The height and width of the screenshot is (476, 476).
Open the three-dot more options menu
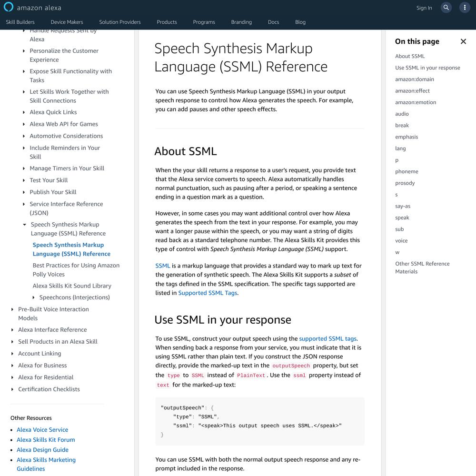point(465,8)
